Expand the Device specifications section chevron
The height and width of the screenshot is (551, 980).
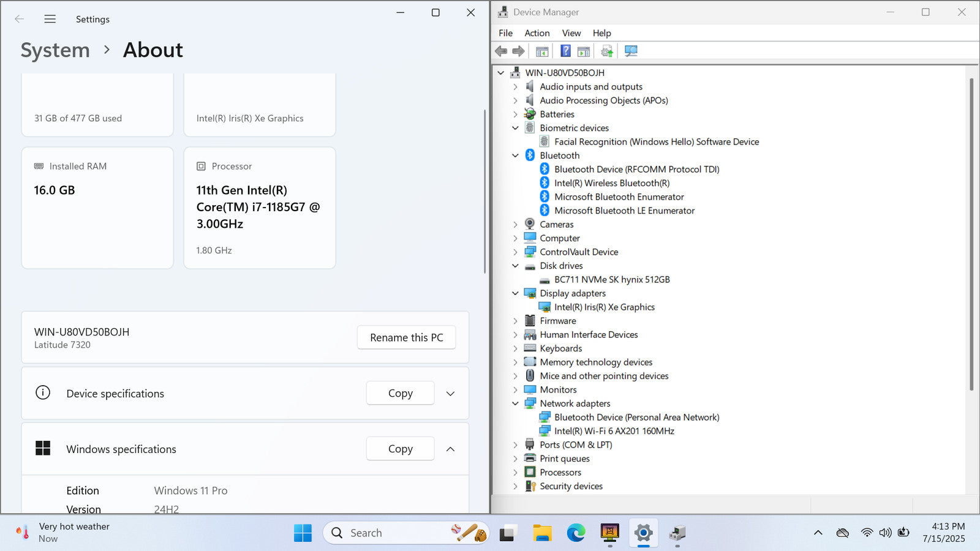450,394
